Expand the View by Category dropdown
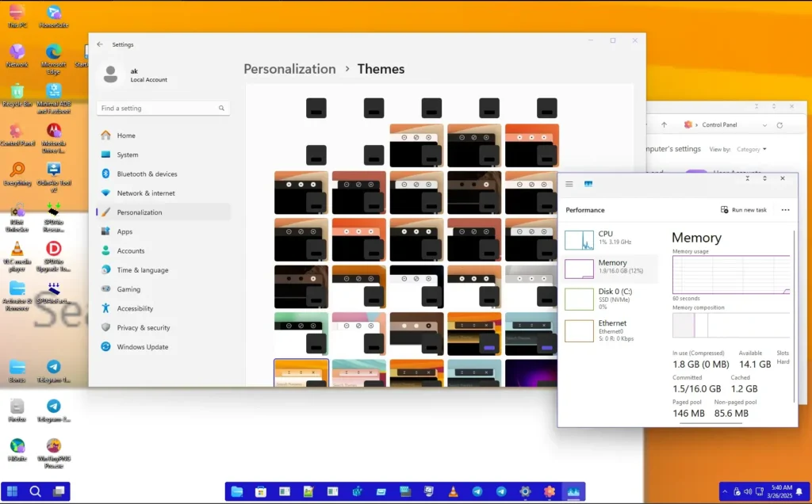 (x=753, y=149)
